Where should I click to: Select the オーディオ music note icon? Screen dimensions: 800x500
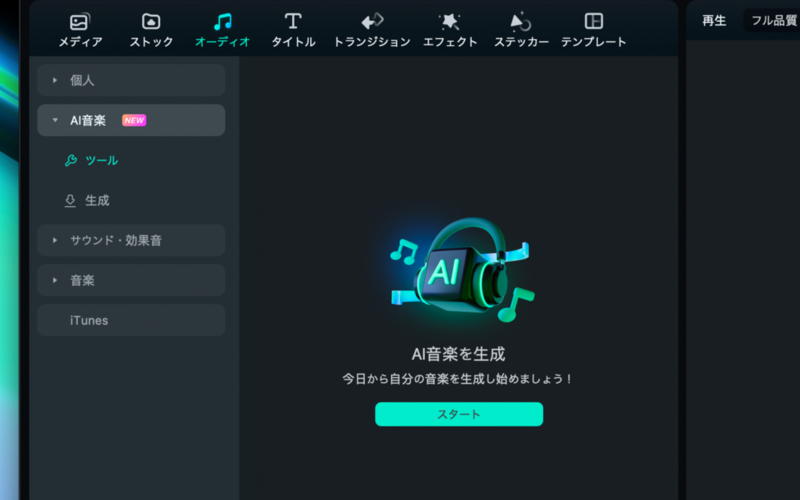coord(222,22)
